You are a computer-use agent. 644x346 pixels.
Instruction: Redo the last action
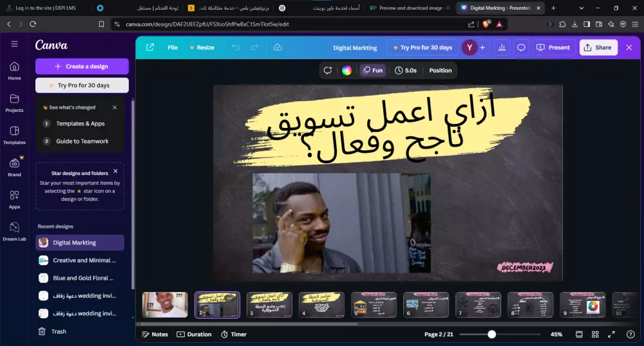tap(254, 48)
